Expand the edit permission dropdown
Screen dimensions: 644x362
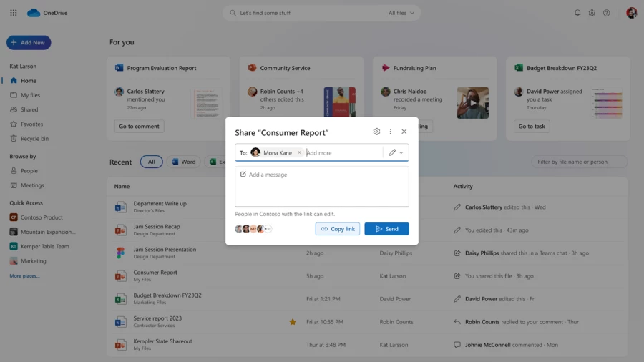pyautogui.click(x=396, y=152)
